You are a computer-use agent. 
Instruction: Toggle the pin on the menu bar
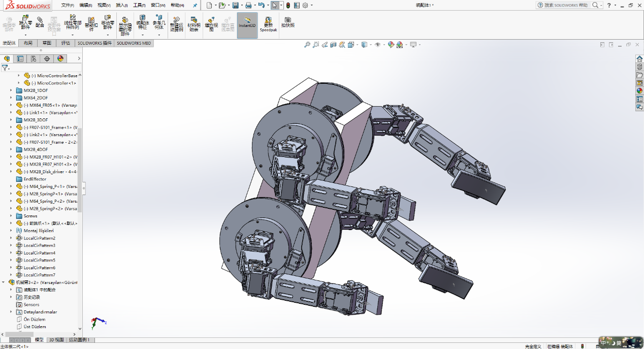pyautogui.click(x=195, y=5)
